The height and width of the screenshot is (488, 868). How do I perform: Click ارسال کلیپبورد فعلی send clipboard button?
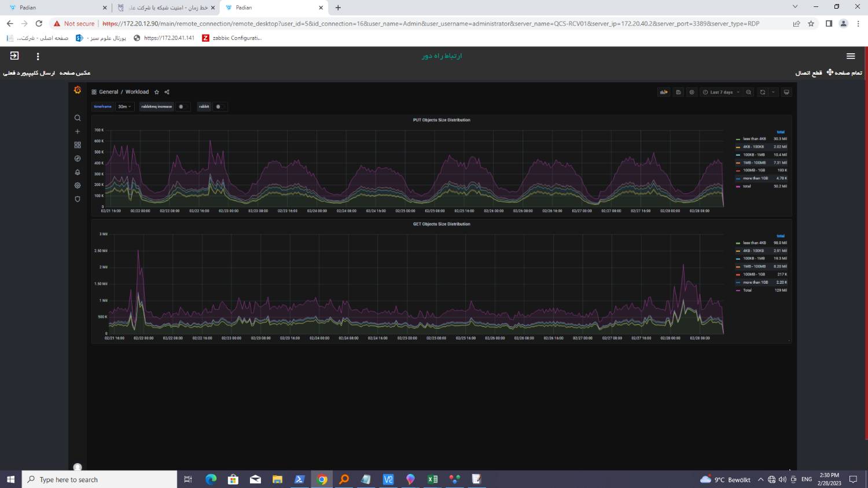coord(29,73)
